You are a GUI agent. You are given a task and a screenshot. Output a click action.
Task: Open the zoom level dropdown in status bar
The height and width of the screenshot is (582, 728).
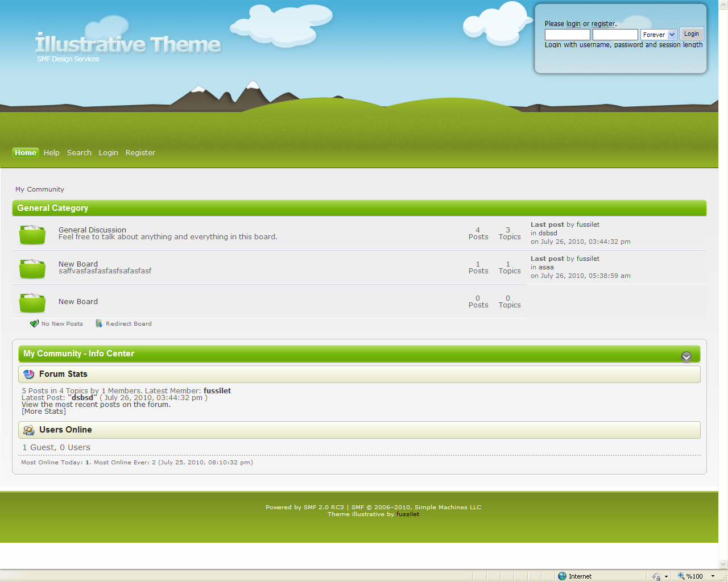tap(713, 576)
